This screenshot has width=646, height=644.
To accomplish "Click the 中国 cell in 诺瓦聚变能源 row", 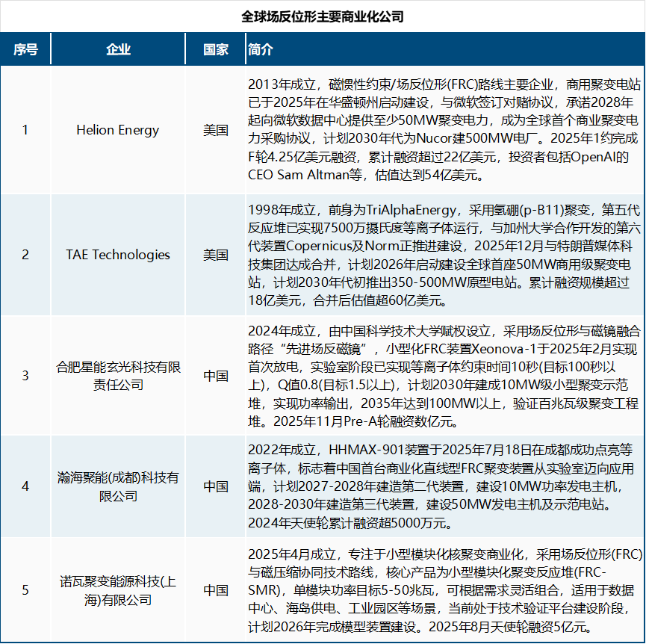I will click(x=216, y=590).
